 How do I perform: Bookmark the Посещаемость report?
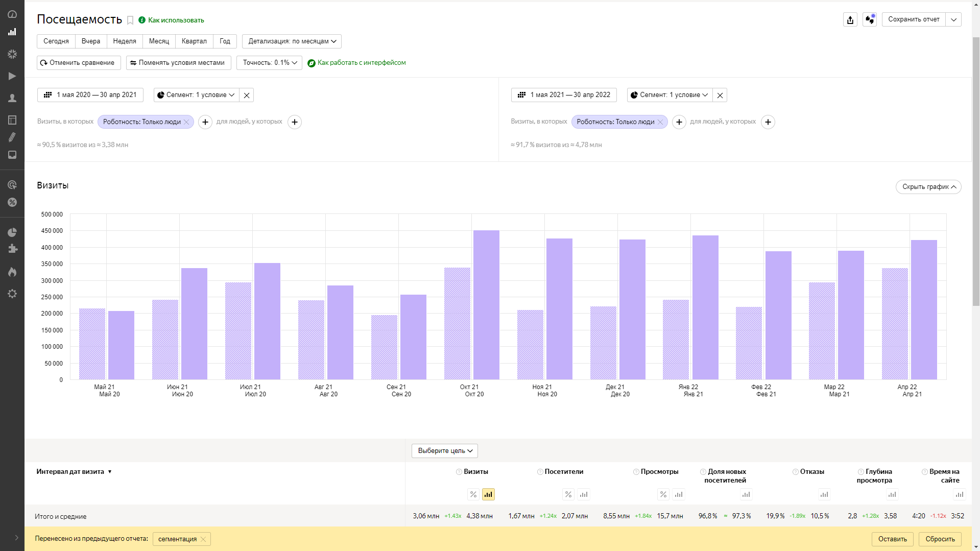click(x=130, y=20)
